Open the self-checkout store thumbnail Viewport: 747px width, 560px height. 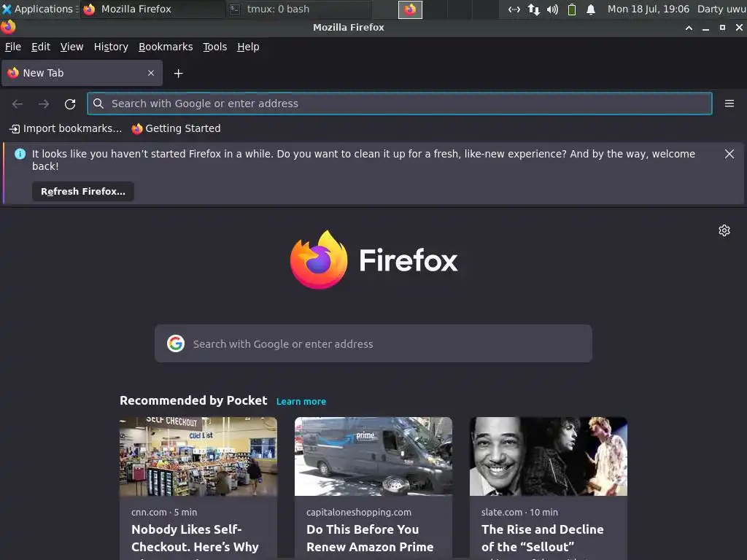pyautogui.click(x=198, y=456)
